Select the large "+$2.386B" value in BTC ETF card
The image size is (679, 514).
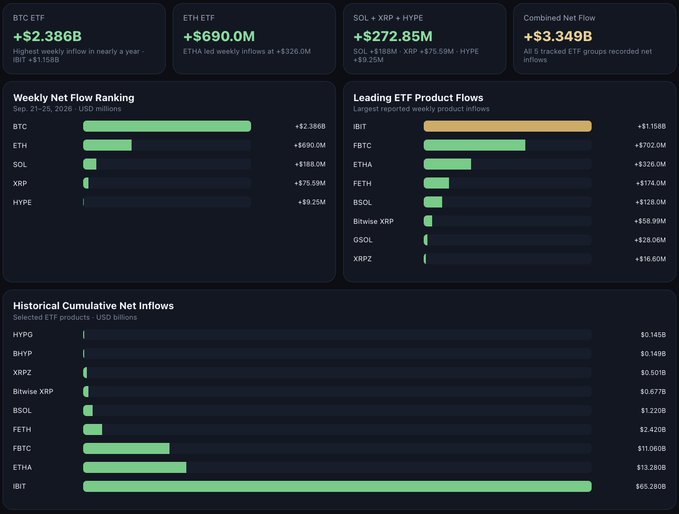tap(47, 36)
